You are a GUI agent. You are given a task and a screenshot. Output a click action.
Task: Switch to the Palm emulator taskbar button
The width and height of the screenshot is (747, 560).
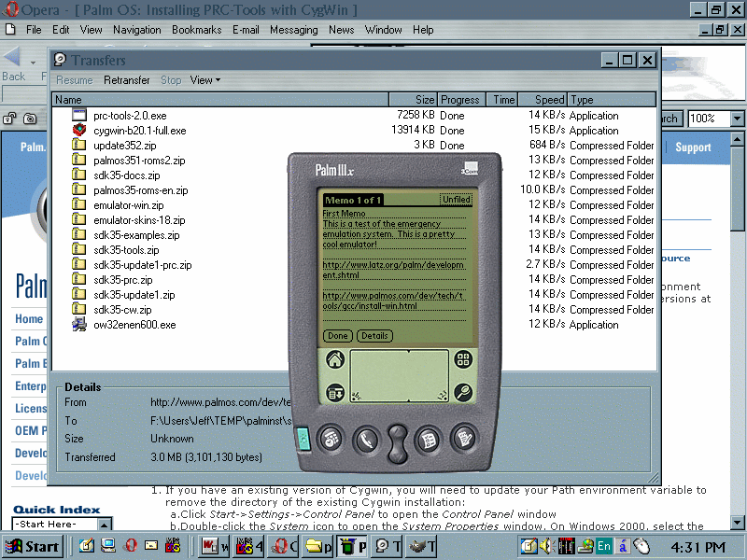point(353,546)
